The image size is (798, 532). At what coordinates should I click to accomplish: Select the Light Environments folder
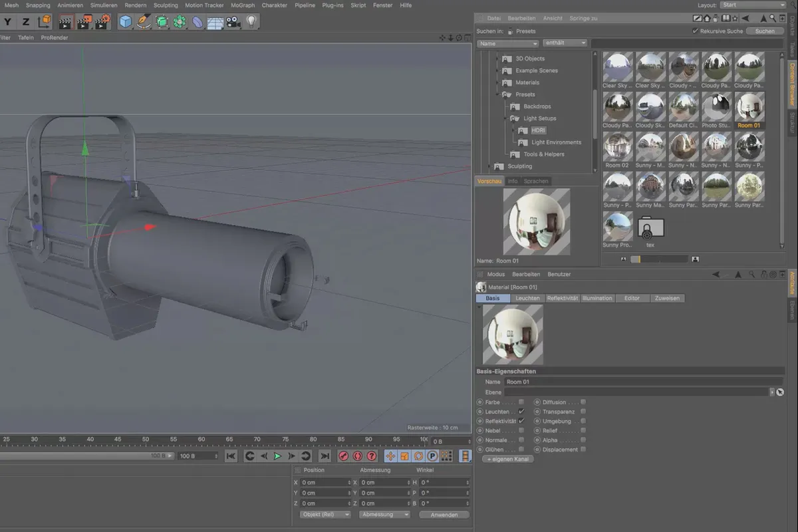pyautogui.click(x=556, y=142)
